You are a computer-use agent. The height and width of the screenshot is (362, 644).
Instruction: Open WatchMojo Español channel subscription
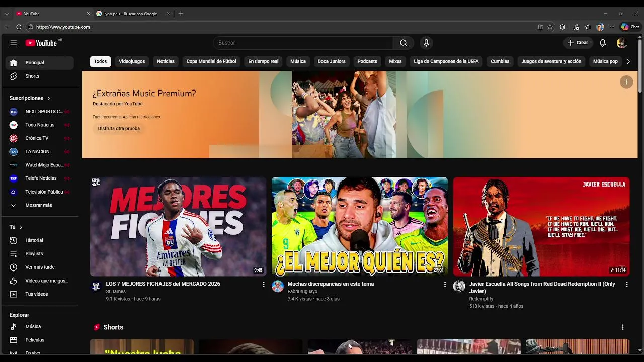click(40, 165)
